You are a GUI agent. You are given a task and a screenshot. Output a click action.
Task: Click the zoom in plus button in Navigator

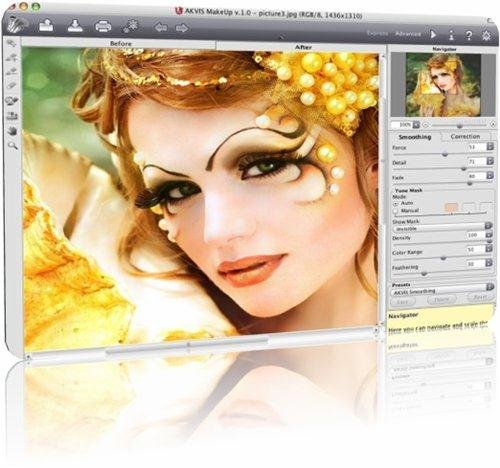pyautogui.click(x=493, y=124)
